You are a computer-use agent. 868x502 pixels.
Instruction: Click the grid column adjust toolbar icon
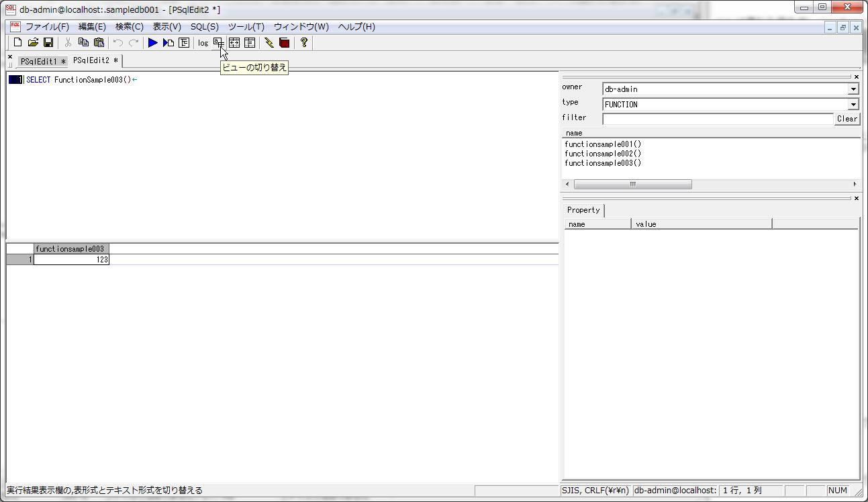click(x=234, y=42)
